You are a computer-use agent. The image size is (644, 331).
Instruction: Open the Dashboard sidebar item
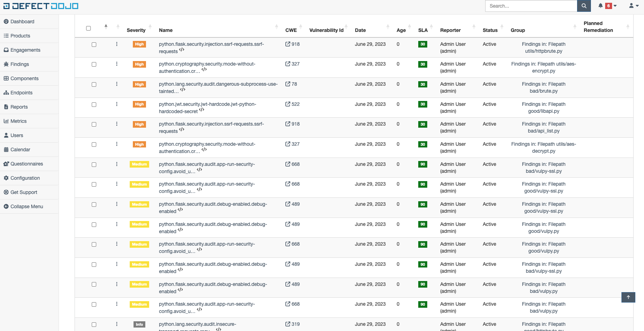click(x=29, y=22)
